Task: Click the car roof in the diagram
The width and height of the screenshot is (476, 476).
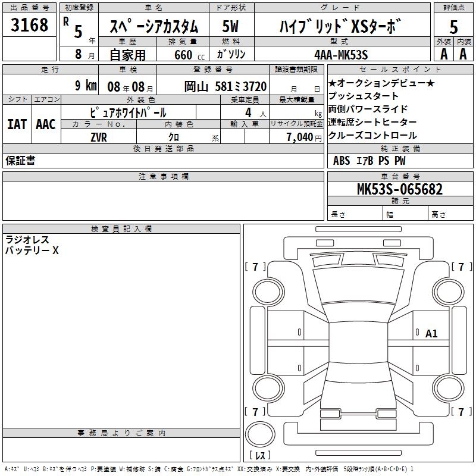Action: (x=358, y=334)
